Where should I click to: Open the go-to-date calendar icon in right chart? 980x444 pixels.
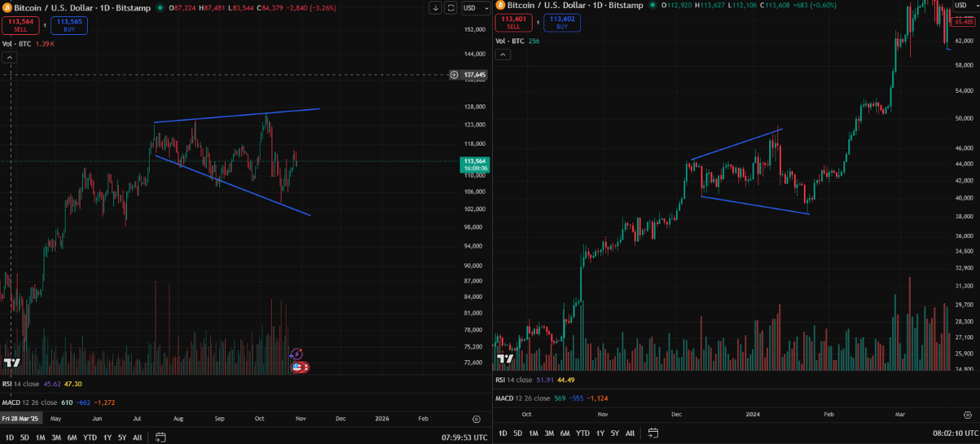[653, 433]
